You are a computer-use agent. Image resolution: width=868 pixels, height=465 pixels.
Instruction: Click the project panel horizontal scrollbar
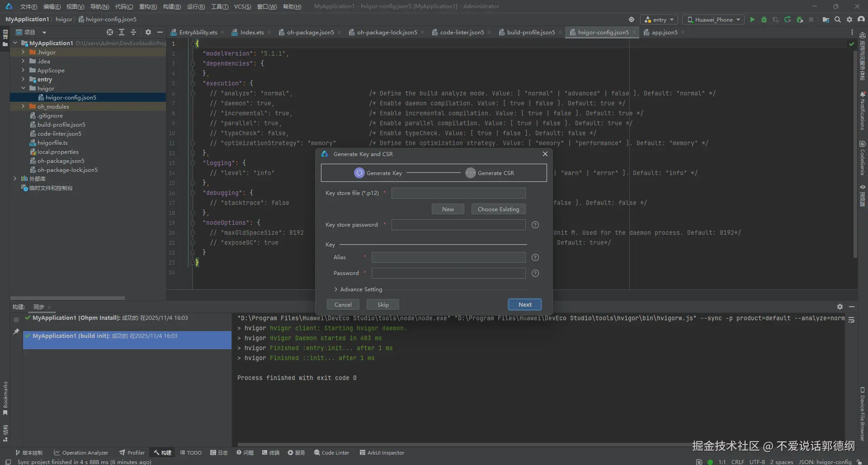click(68, 298)
